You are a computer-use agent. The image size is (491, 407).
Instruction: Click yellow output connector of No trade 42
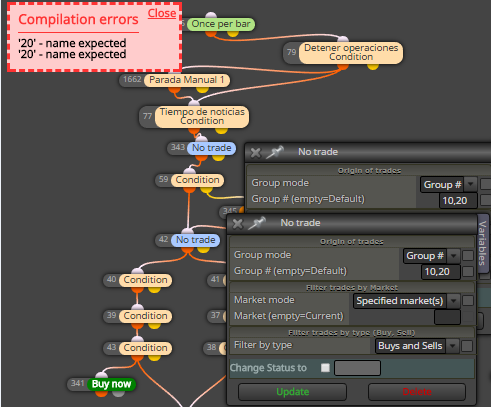(x=203, y=249)
